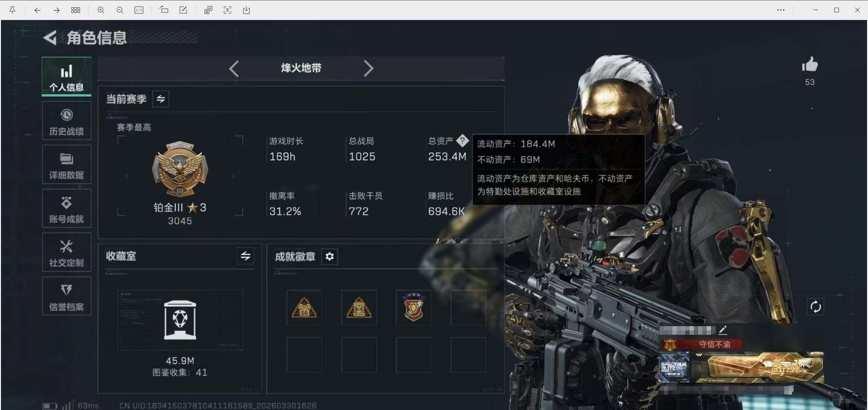Click the 图鉴收集: 41 text
868x410 pixels.
point(180,372)
